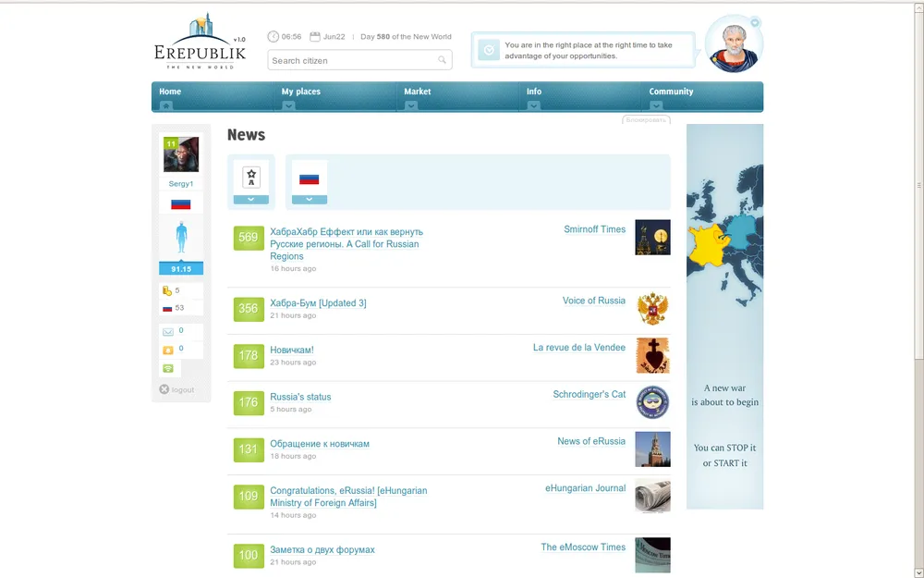
Task: Click the 178 vote badge
Action: pyautogui.click(x=249, y=356)
